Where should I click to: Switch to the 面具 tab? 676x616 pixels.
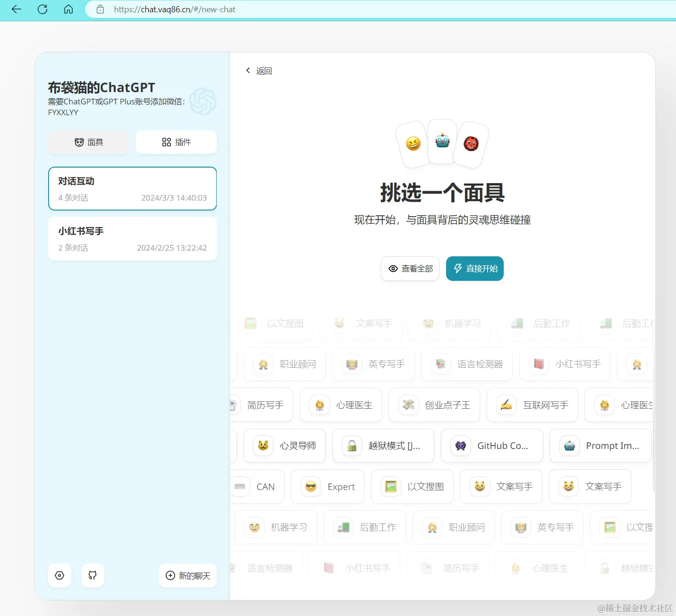(88, 142)
